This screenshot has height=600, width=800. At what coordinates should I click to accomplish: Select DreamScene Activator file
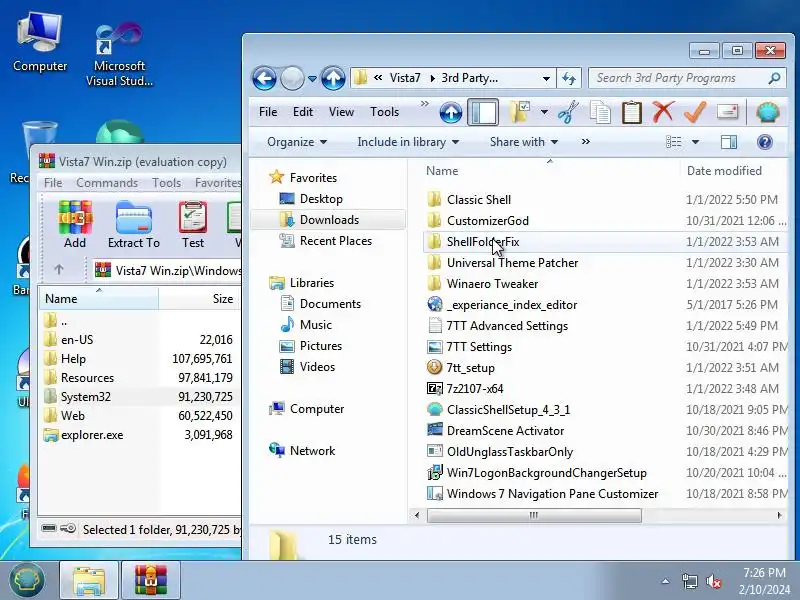505,431
